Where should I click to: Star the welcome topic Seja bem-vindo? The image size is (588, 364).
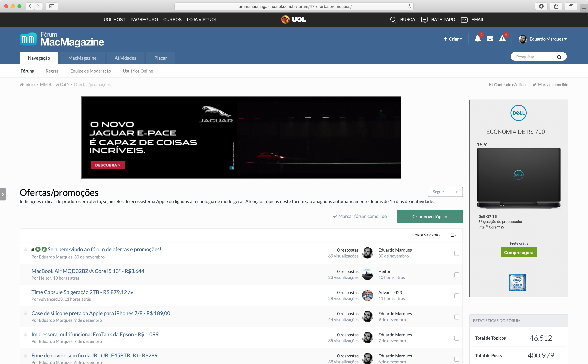click(x=25, y=249)
